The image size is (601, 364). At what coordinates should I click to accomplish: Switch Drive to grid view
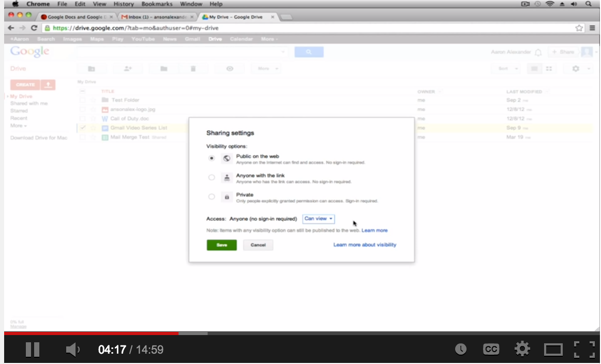(549, 68)
